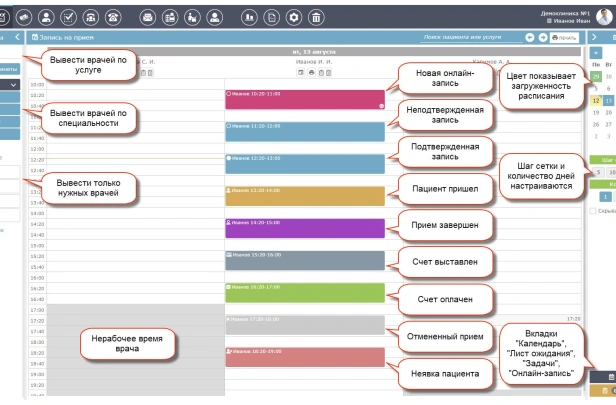Image resolution: width=616 pixels, height=405 pixels.
Task: Select day 12 in the mini calendar
Action: [x=596, y=100]
